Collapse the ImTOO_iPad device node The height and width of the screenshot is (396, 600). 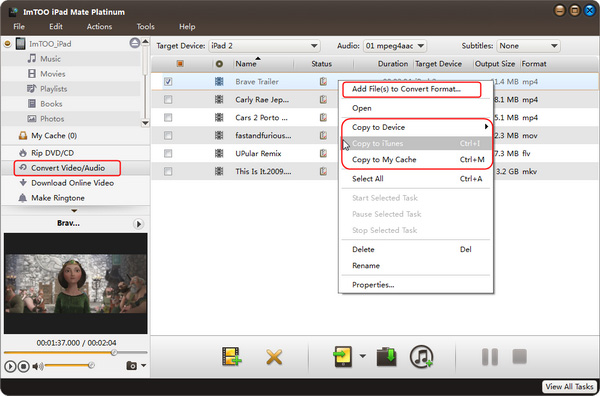coord(7,44)
